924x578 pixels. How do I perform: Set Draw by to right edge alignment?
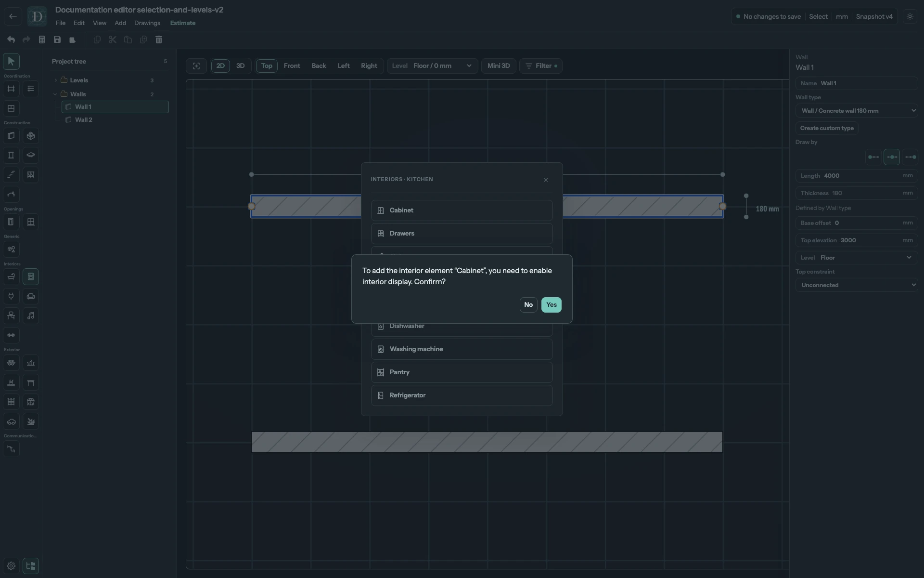click(x=911, y=157)
